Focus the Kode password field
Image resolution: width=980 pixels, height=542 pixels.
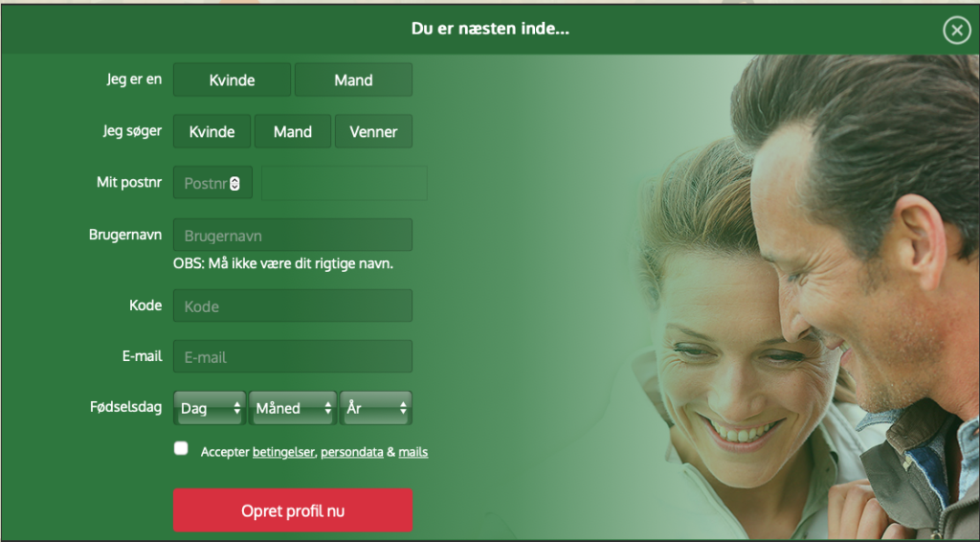tap(293, 305)
